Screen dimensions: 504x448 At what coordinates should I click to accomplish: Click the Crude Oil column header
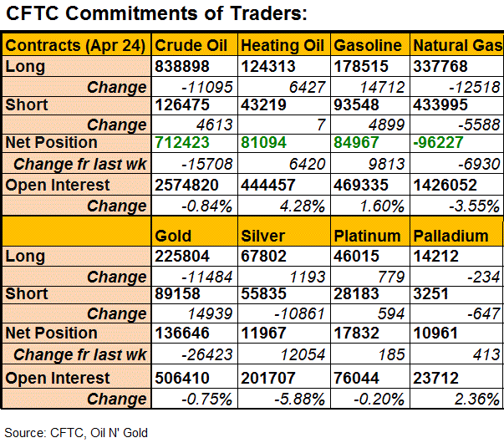(x=192, y=45)
